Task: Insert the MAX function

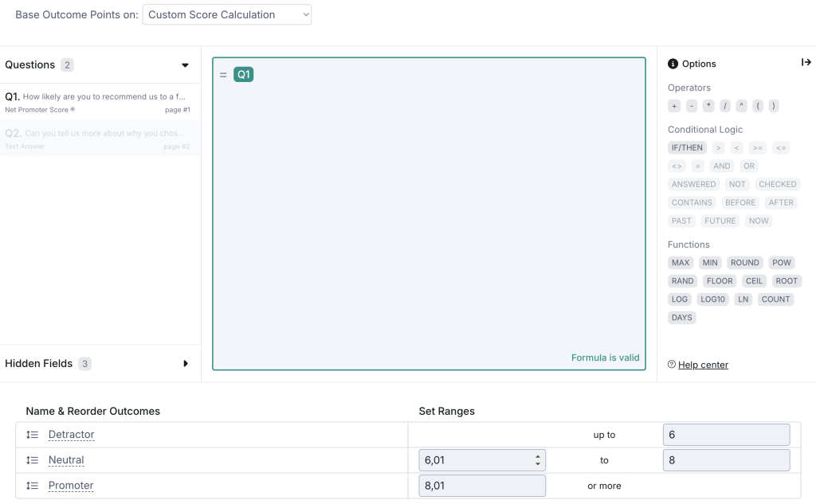Action: click(681, 263)
